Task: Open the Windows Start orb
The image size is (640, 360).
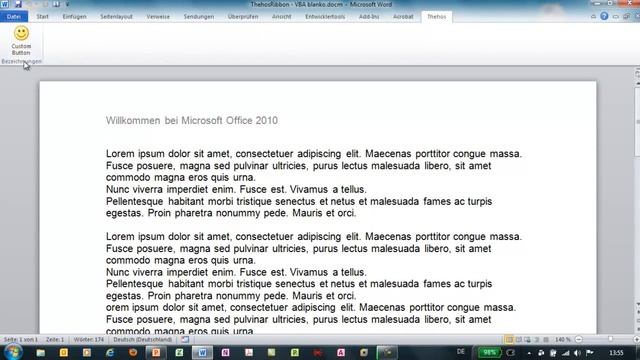Action: point(13,352)
